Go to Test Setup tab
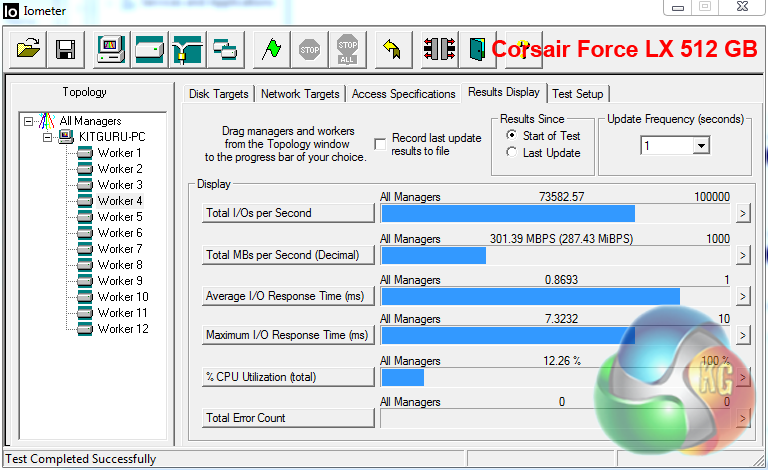Viewport: 768px width, 470px height. pos(578,94)
